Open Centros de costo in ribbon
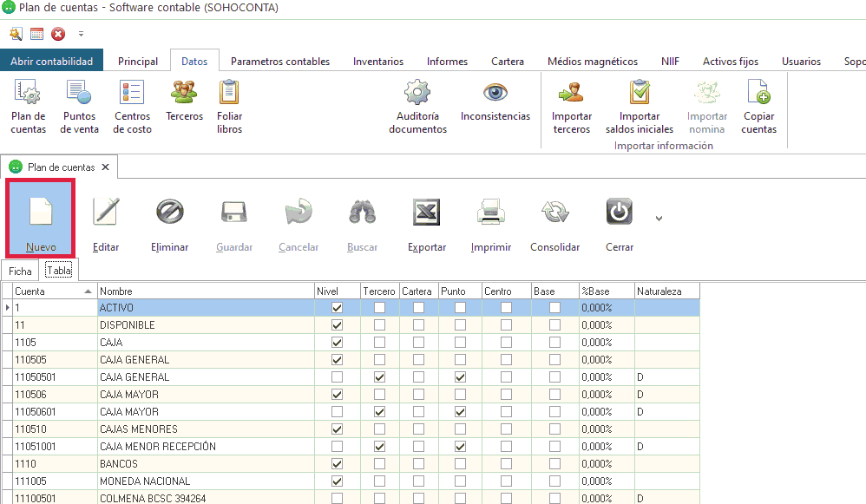The image size is (866, 504). pyautogui.click(x=132, y=93)
